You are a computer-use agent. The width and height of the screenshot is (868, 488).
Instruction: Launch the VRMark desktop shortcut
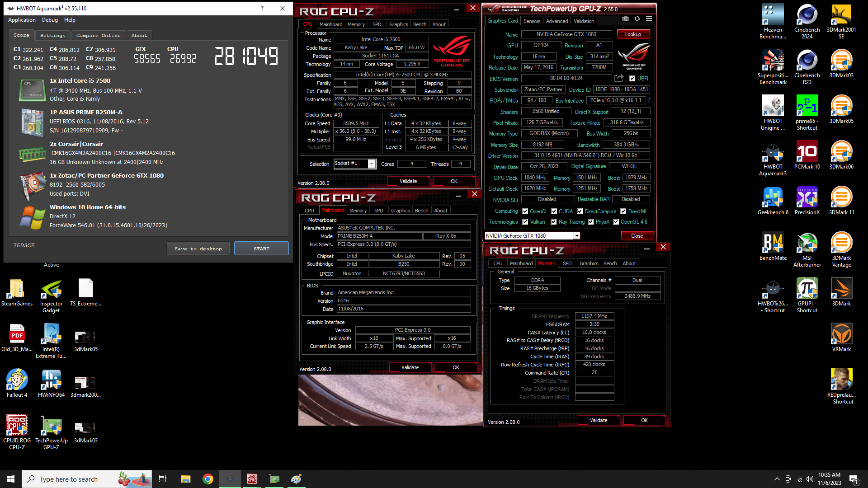click(841, 337)
